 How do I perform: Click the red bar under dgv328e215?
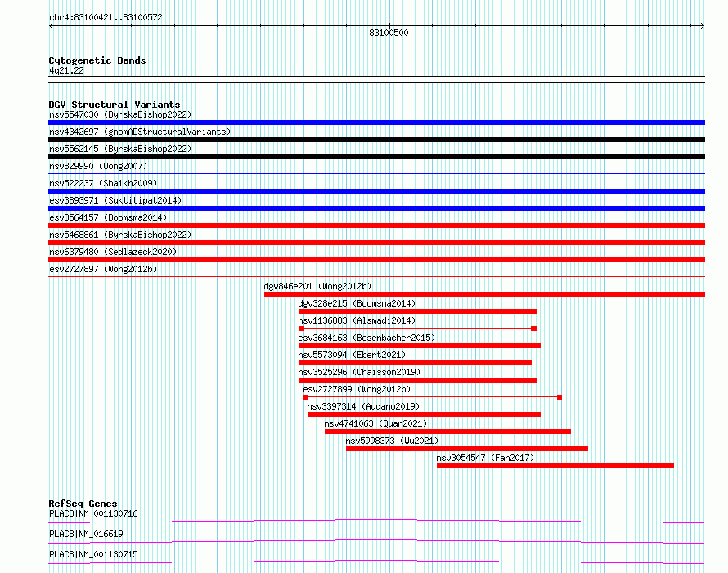(x=417, y=311)
